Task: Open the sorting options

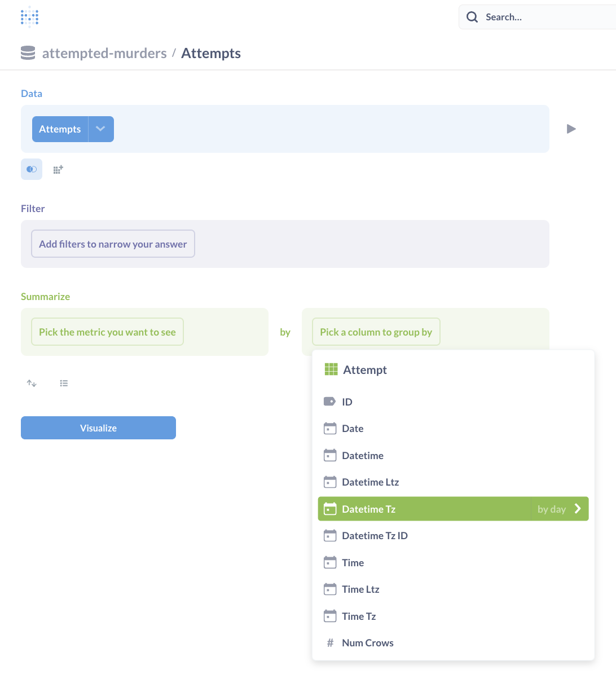Action: 32,383
